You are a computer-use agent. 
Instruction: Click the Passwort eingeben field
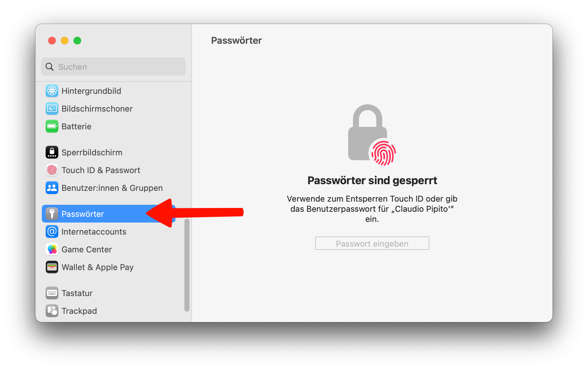click(372, 243)
